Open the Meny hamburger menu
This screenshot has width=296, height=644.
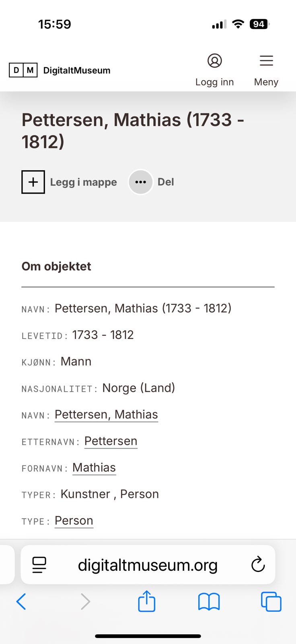tap(266, 61)
